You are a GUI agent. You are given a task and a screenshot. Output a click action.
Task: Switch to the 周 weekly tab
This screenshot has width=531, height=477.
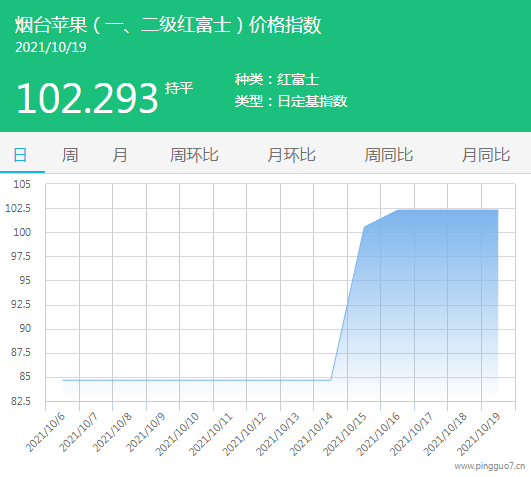(x=70, y=155)
